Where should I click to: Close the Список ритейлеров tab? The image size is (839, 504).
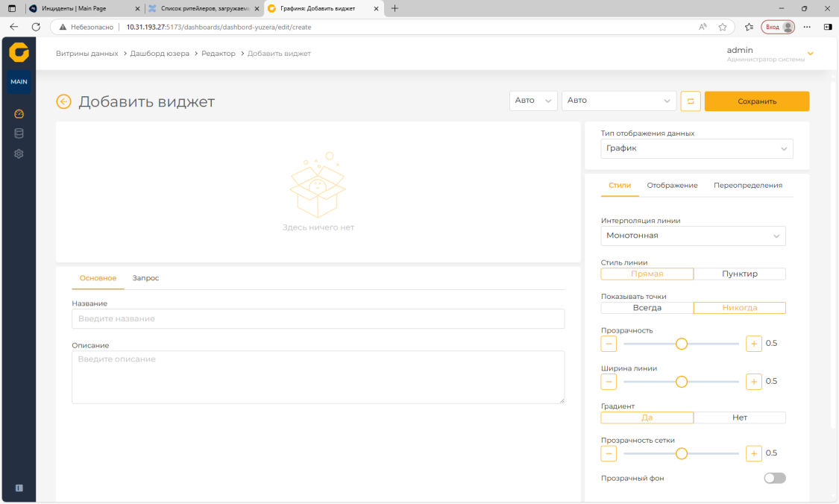(257, 8)
